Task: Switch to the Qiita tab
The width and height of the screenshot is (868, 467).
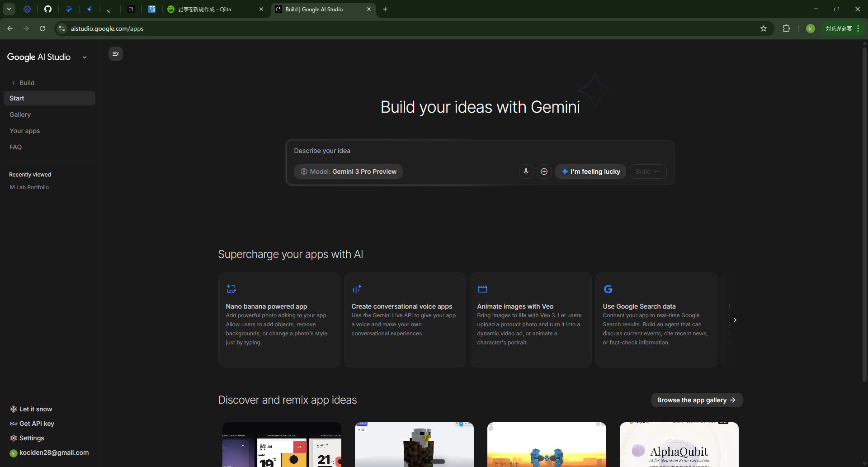Action: point(216,9)
